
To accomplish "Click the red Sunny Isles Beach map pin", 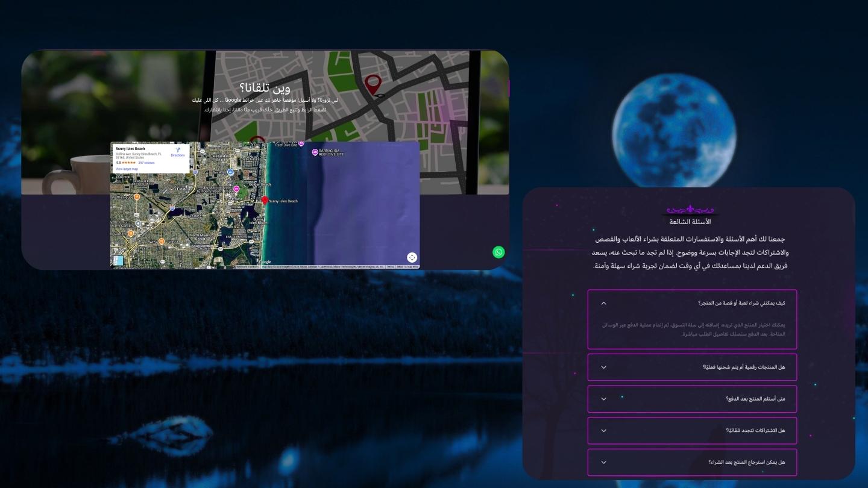I will [x=265, y=200].
